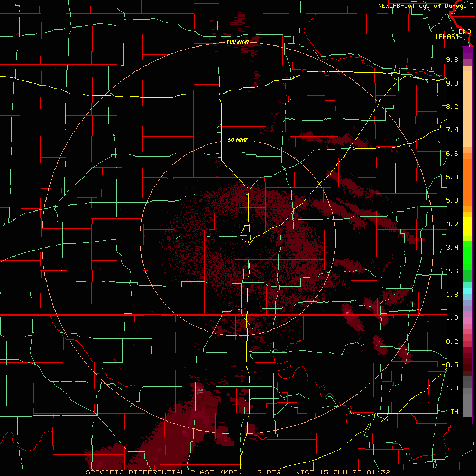Click the yellow color bar segment

tap(467, 226)
